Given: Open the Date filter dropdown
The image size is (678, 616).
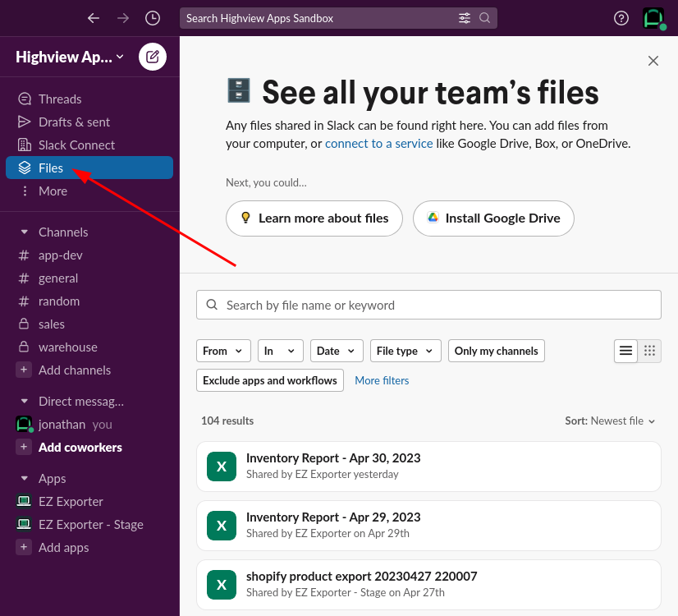Looking at the screenshot, I should 337,351.
